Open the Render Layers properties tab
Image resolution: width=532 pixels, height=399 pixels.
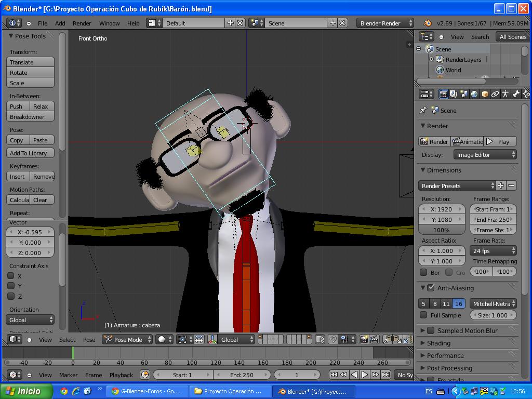(x=453, y=95)
